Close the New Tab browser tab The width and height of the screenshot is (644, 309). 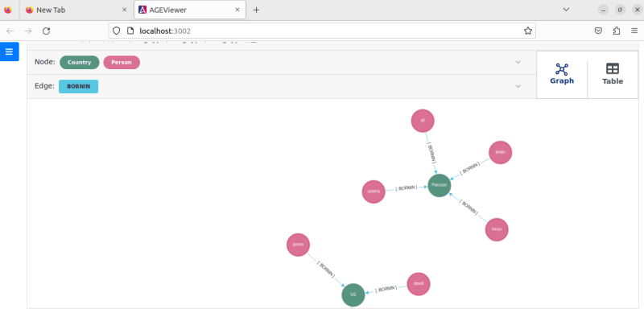(125, 10)
